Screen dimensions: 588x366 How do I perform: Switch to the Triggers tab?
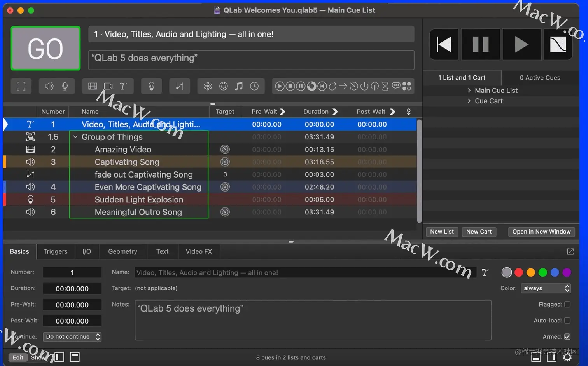click(x=56, y=252)
